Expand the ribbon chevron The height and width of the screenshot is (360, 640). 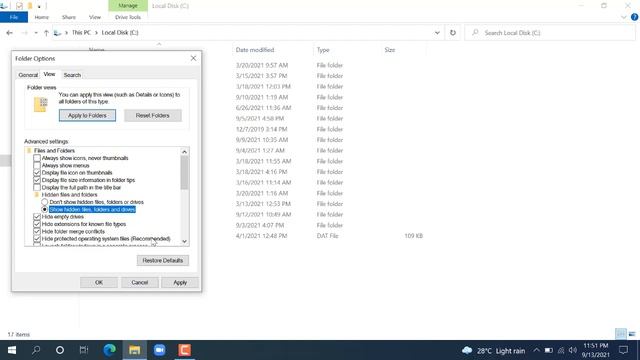point(623,17)
